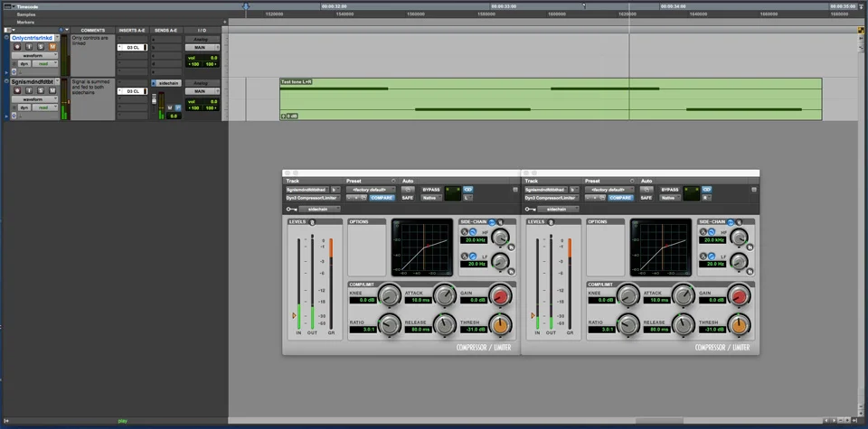Click the SENDS A-E column header
The image size is (868, 429).
(166, 31)
